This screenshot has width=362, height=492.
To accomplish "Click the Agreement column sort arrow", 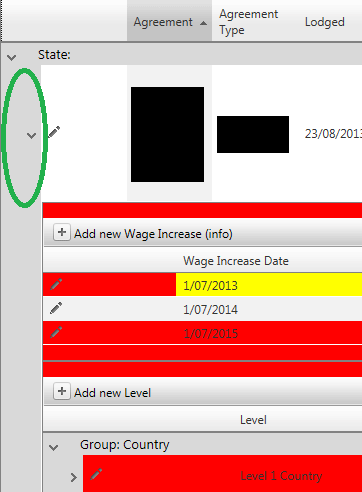I will tap(203, 23).
